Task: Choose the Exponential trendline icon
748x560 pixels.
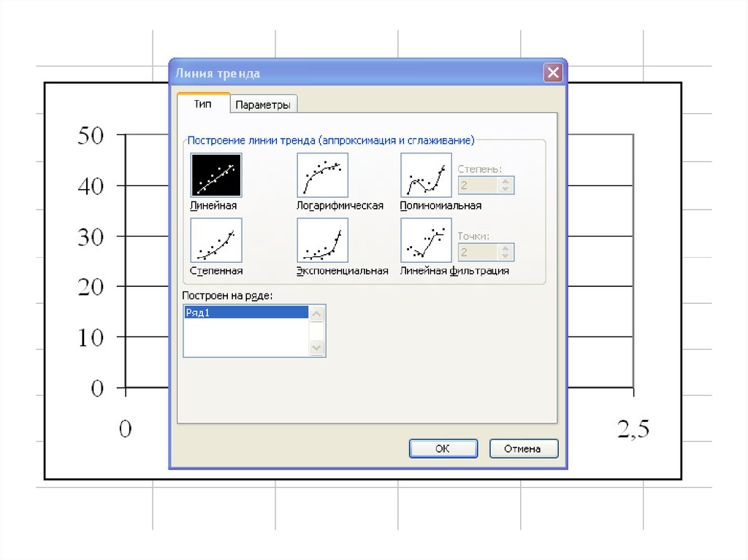Action: click(322, 240)
